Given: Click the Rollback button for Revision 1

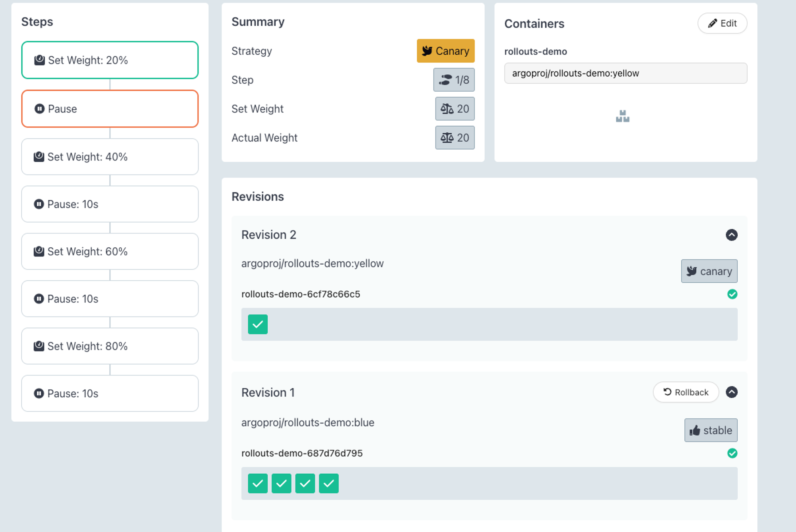Looking at the screenshot, I should pos(685,392).
